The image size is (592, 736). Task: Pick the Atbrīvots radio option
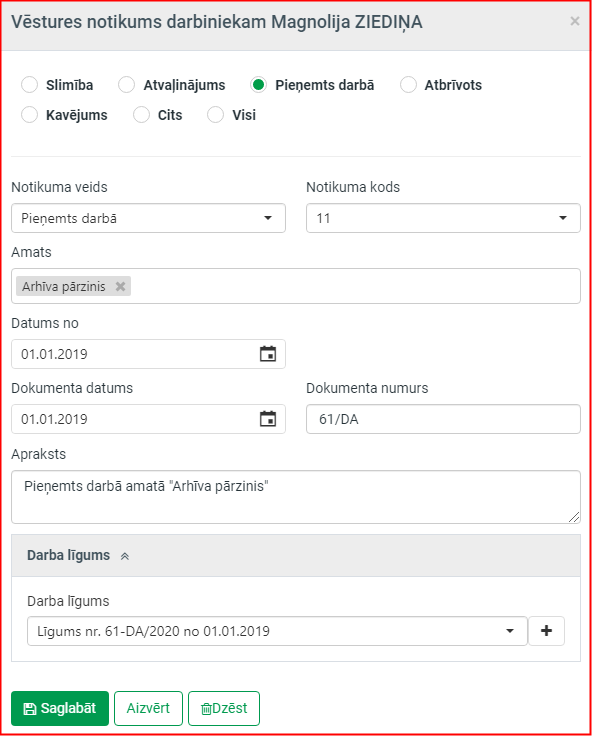(408, 85)
